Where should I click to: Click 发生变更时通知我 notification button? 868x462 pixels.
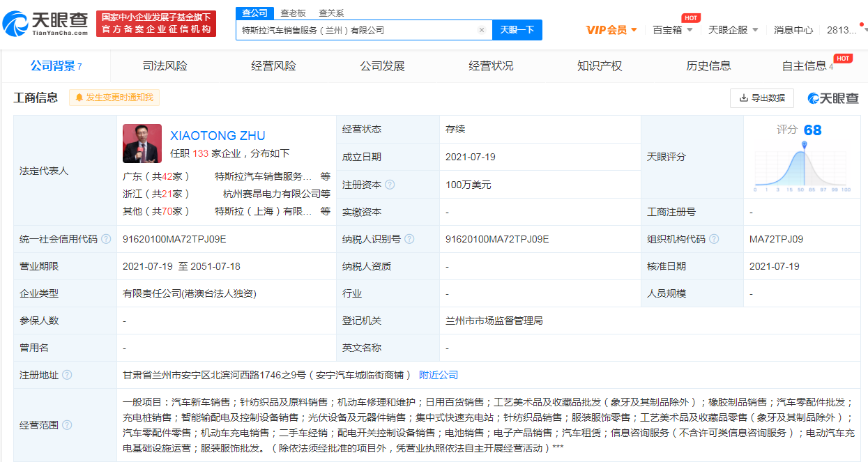[x=114, y=98]
